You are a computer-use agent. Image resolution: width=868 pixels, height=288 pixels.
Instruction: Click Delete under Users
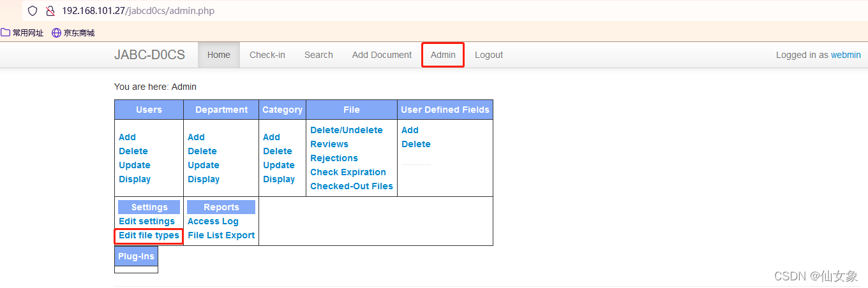pos(133,151)
